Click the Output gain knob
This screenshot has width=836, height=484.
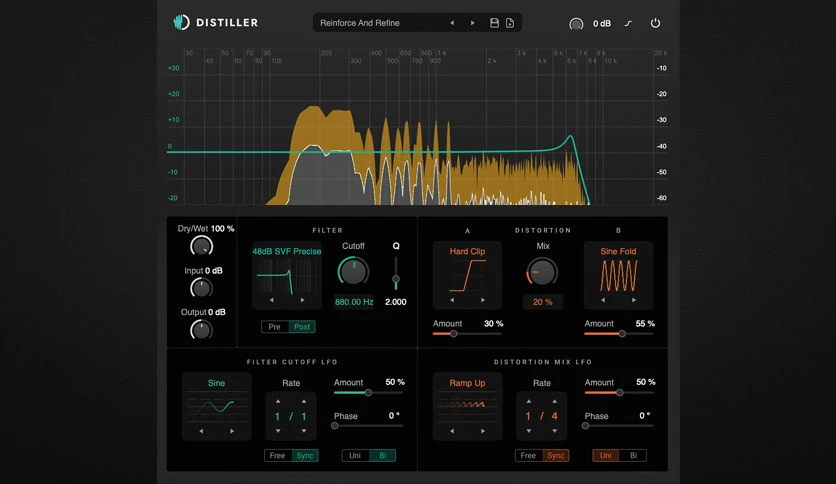click(202, 330)
